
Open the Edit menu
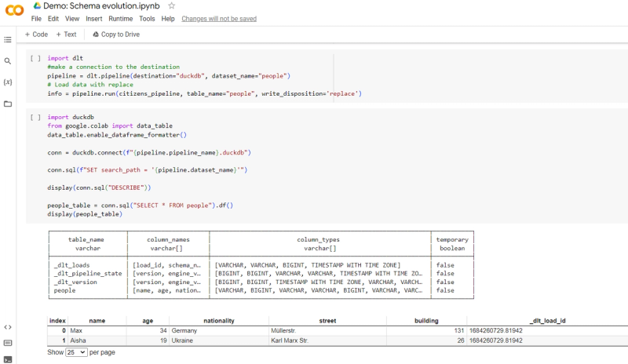pos(53,19)
